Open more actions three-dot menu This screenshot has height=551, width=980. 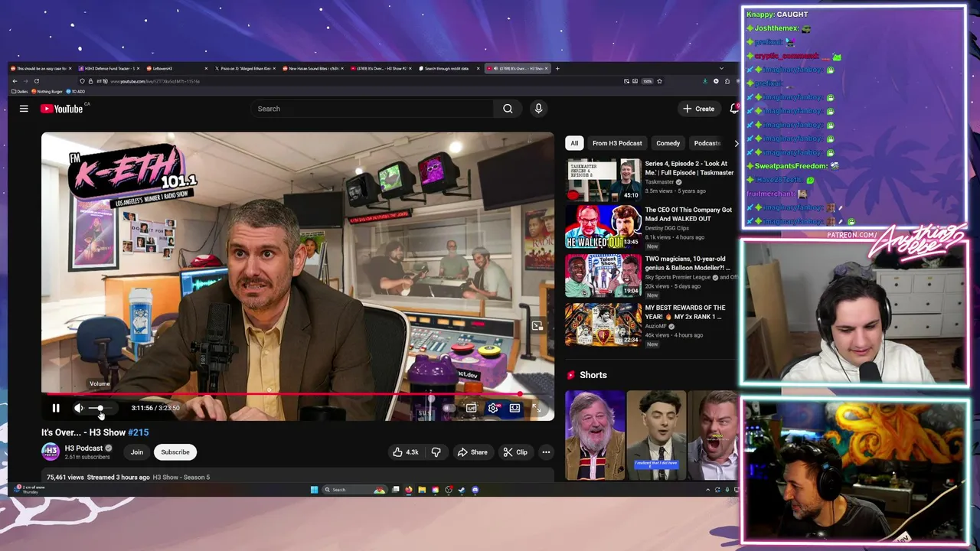[546, 452]
